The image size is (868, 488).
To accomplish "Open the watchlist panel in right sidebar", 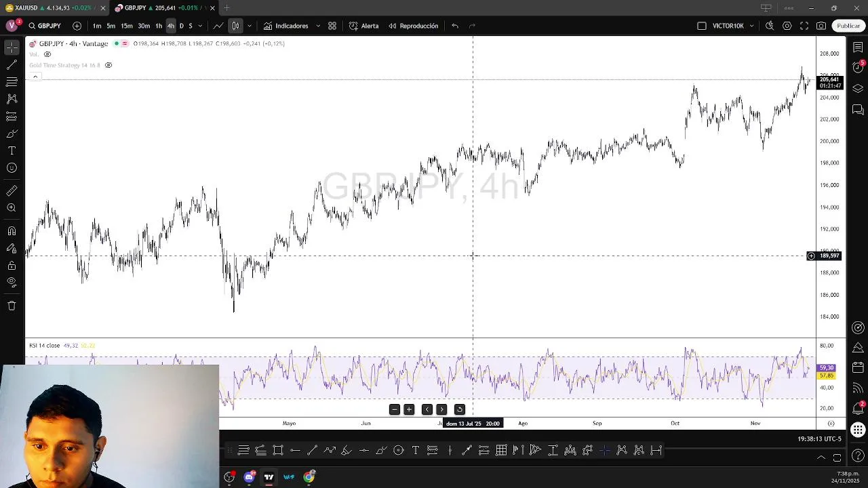I will pos(858,47).
